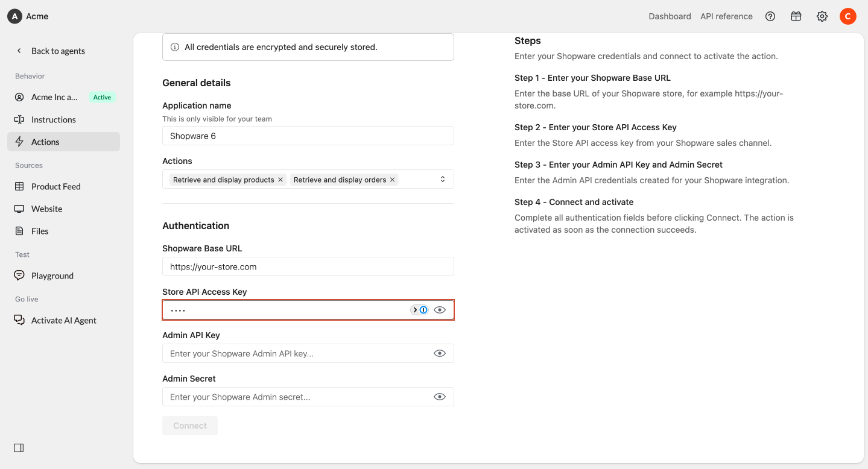
Task: Click the Connect button
Action: (x=190, y=426)
